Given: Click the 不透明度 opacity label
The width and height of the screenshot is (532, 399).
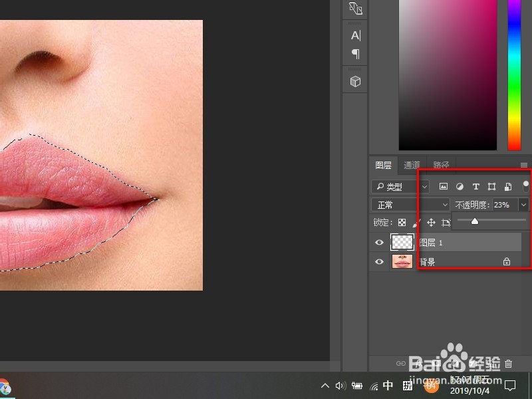Looking at the screenshot, I should [x=472, y=205].
